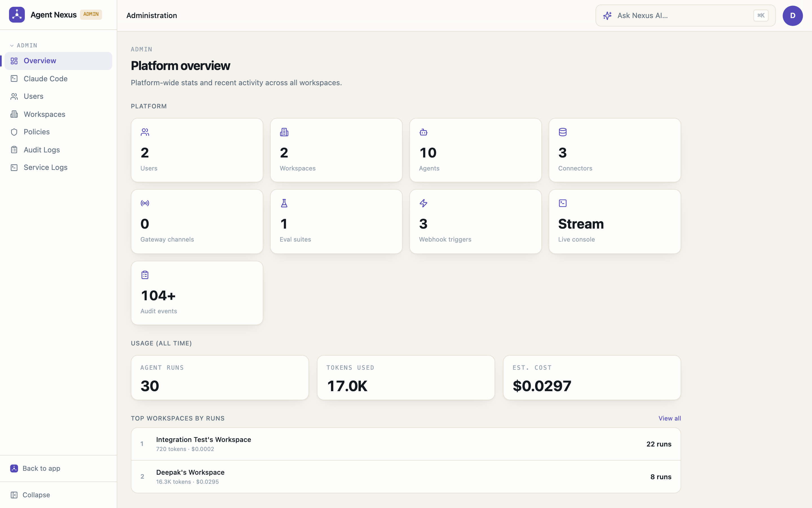Open the 3 Webhook triggers card
The height and width of the screenshot is (508, 812).
pyautogui.click(x=475, y=222)
